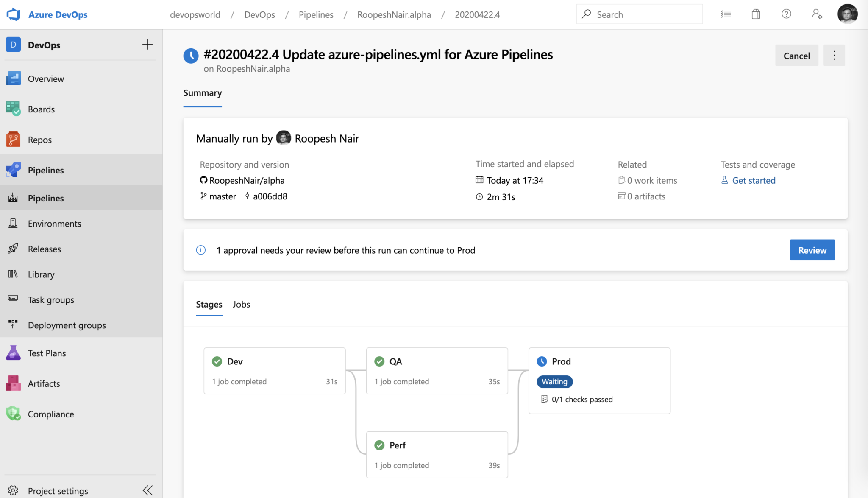Open the Prod stage title
Screen dimensions: 868x498
(x=561, y=361)
